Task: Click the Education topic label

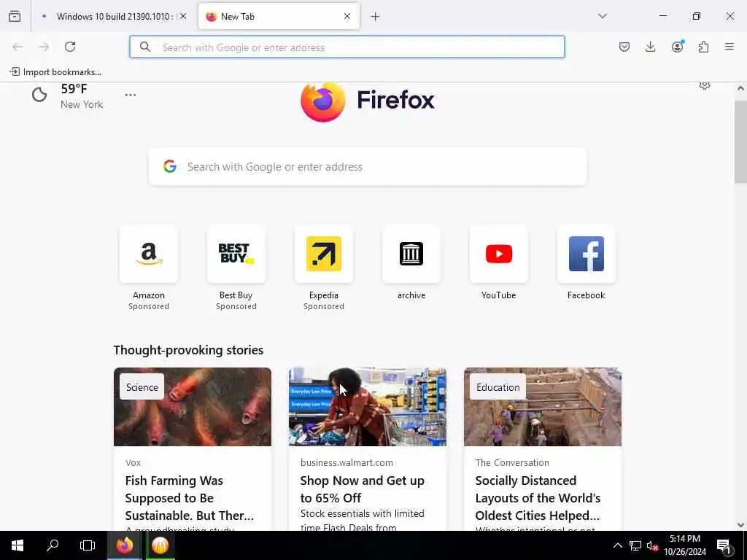Action: 498,387
